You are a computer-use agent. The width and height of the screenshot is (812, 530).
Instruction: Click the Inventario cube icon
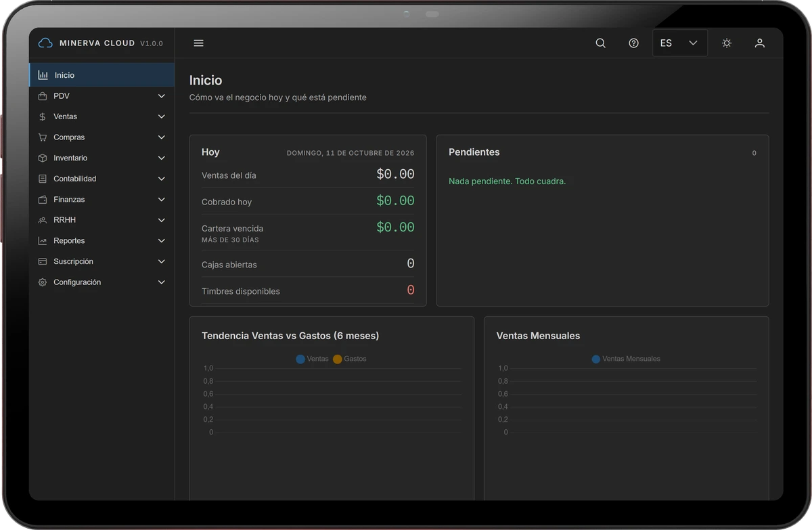coord(43,158)
